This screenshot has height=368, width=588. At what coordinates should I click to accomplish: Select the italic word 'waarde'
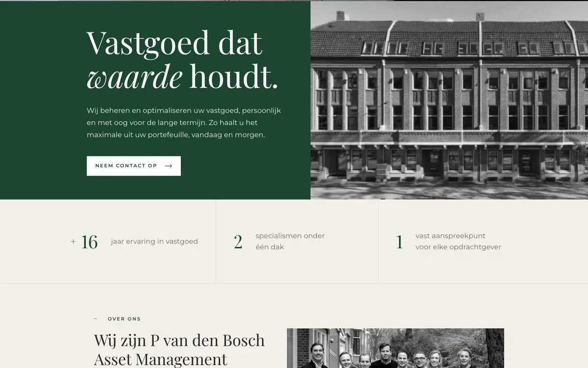[x=134, y=78]
